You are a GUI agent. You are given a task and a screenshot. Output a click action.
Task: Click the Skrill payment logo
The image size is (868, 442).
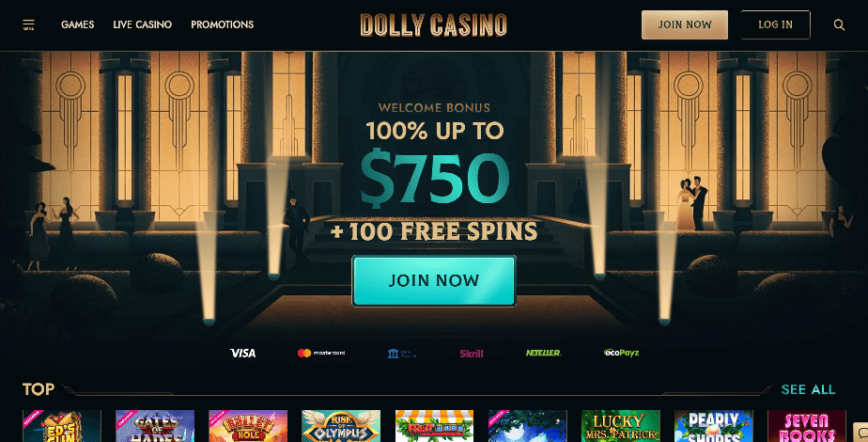point(472,354)
